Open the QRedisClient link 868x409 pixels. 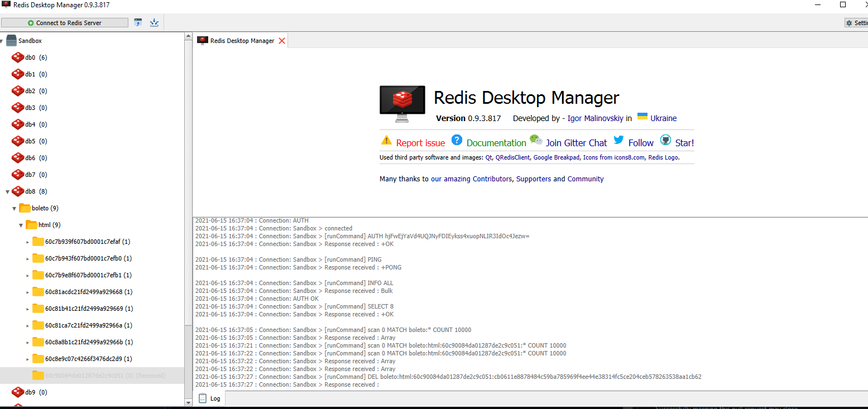[x=512, y=157]
